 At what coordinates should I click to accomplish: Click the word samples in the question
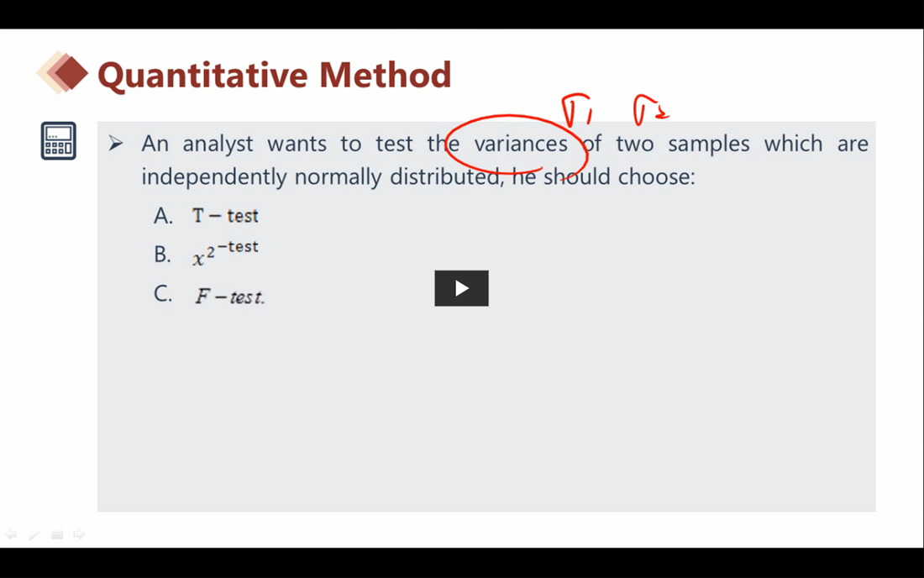(708, 144)
